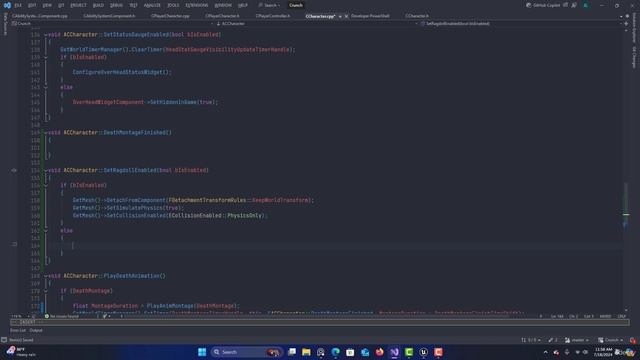Open the Crunch project scope dropdown
The width and height of the screenshot is (640, 360).
click(x=112, y=24)
